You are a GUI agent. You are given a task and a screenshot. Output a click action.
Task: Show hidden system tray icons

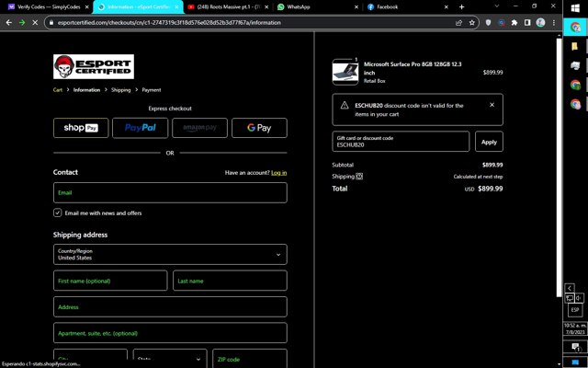point(570,288)
